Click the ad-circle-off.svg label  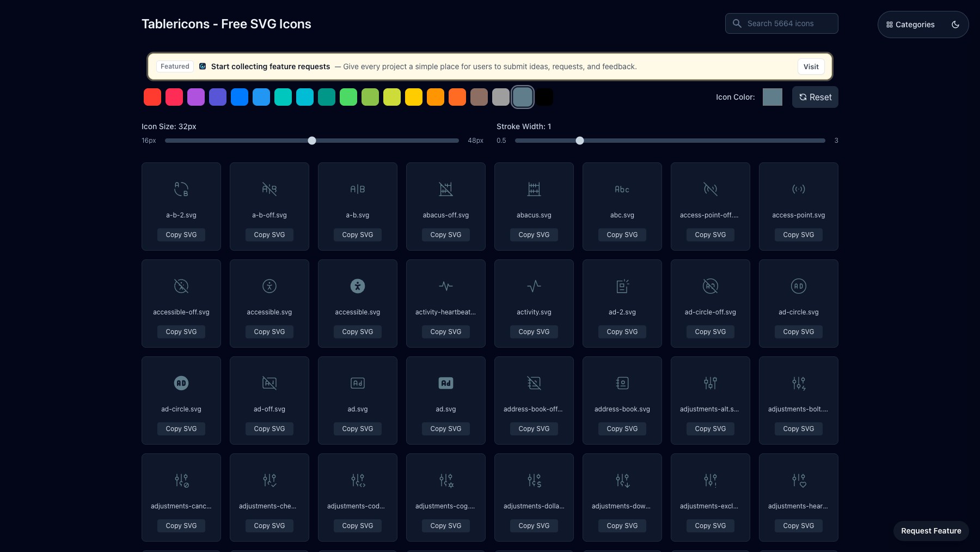[x=710, y=312]
